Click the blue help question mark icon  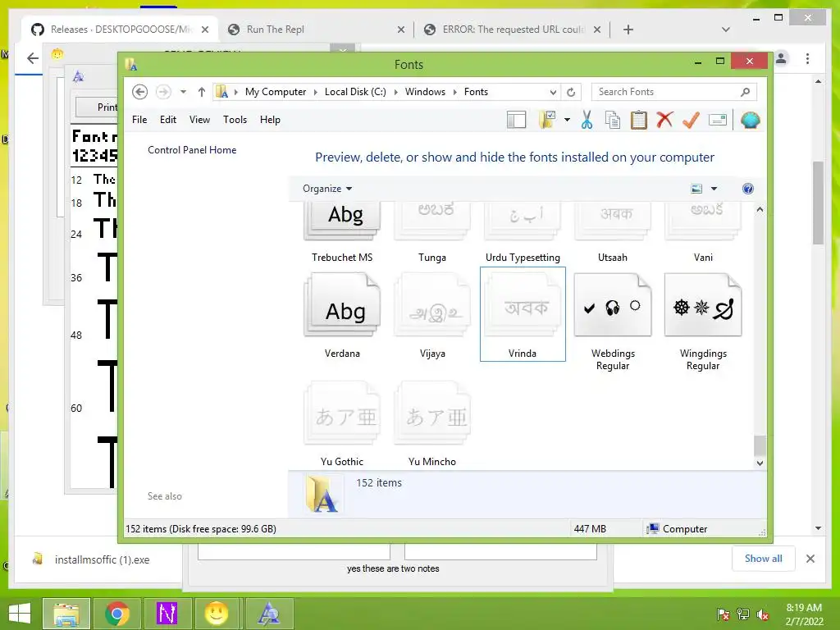tap(748, 189)
